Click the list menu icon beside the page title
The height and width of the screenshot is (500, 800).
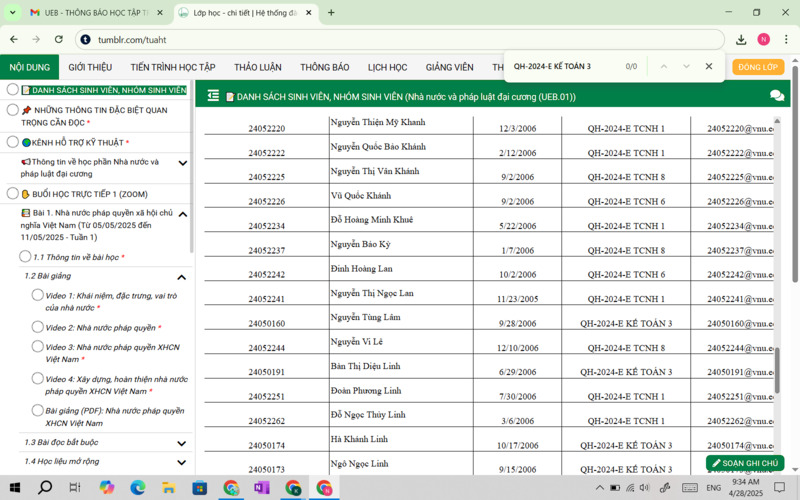click(213, 96)
